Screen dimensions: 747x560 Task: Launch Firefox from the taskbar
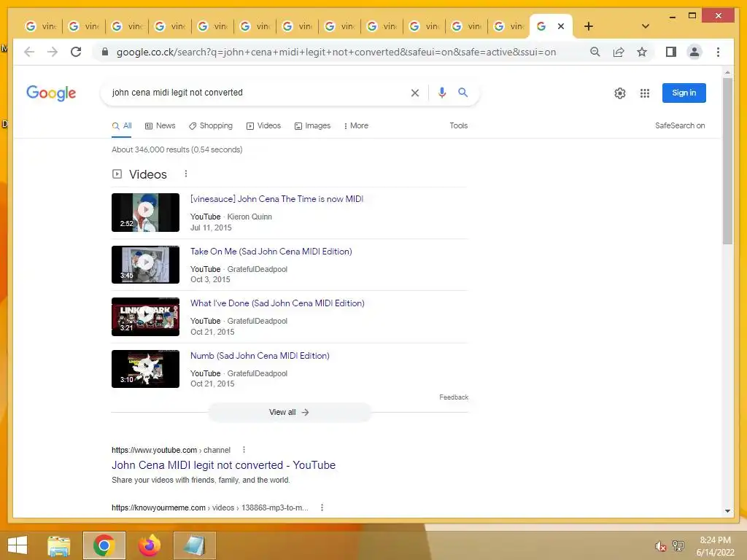pos(149,545)
